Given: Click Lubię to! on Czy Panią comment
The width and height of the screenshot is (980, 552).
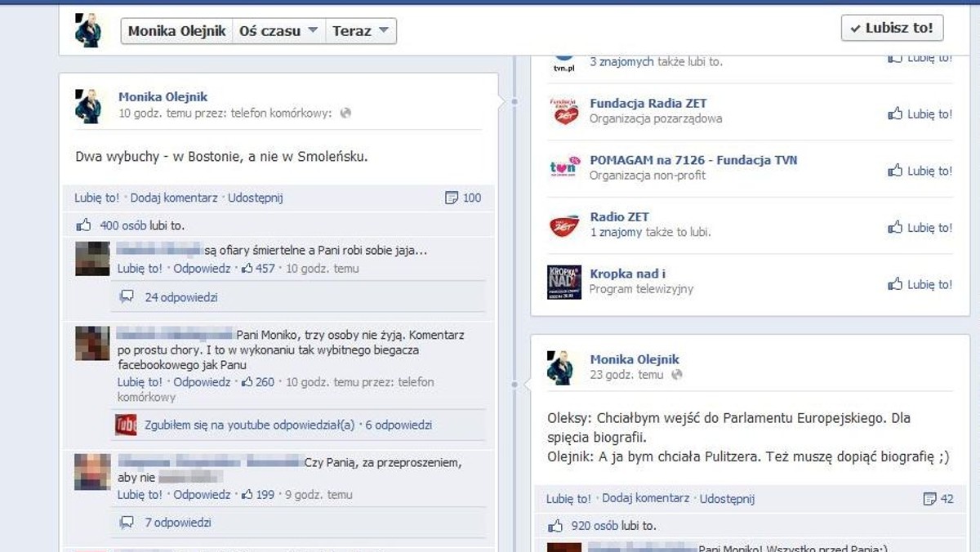Looking at the screenshot, I should (140, 494).
